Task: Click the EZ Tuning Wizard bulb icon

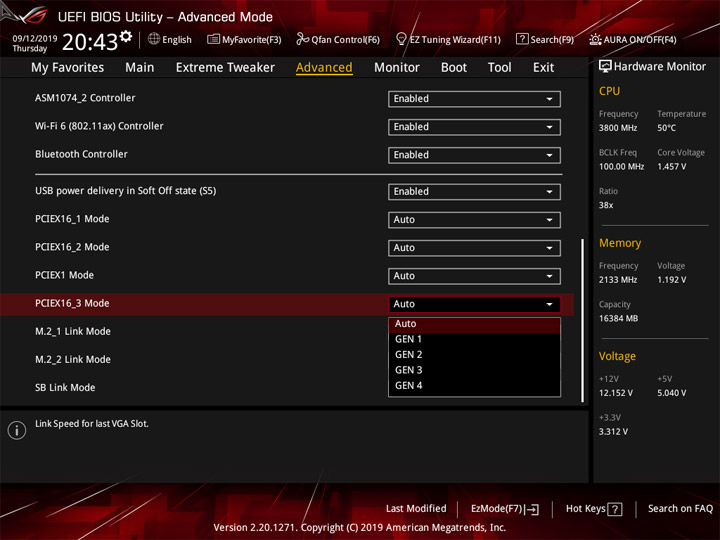Action: (x=401, y=39)
